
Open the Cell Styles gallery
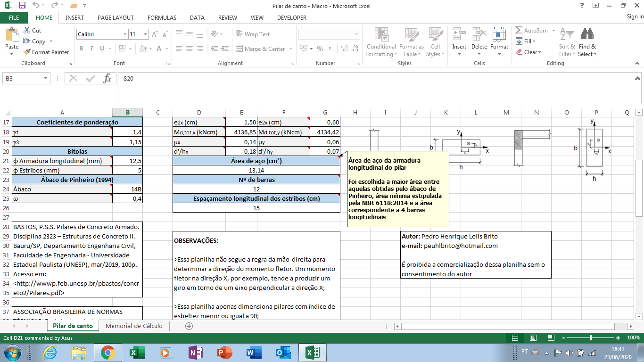click(435, 42)
